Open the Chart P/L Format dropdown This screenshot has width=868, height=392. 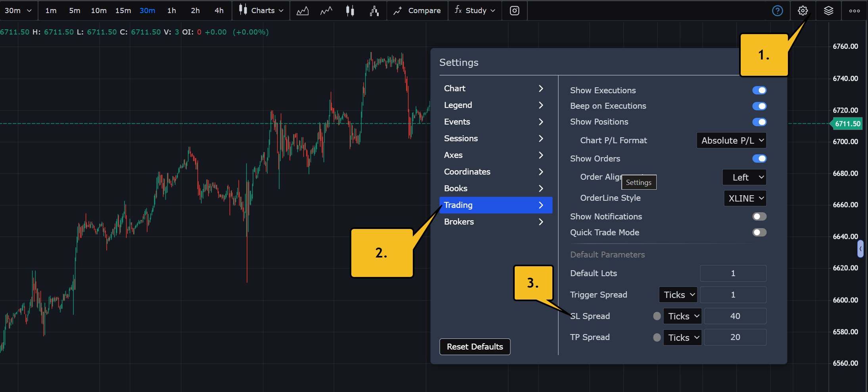click(x=731, y=140)
